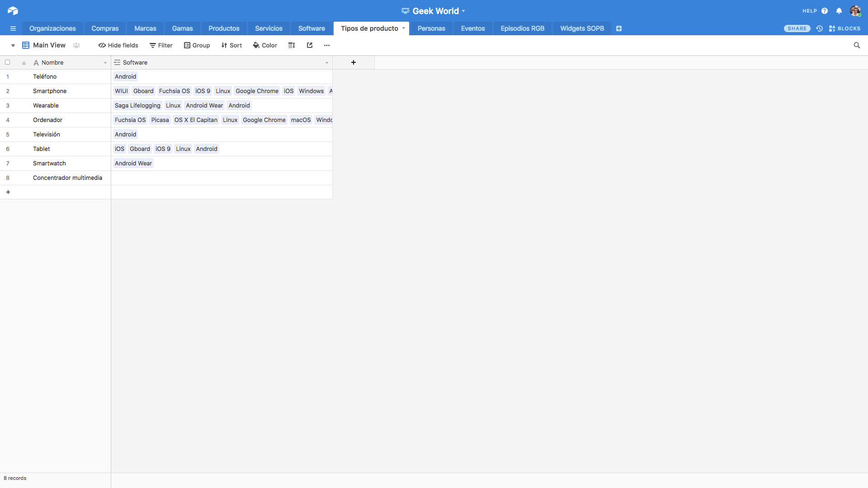This screenshot has width=868, height=488.
Task: Click the Filter button
Action: [x=161, y=45]
